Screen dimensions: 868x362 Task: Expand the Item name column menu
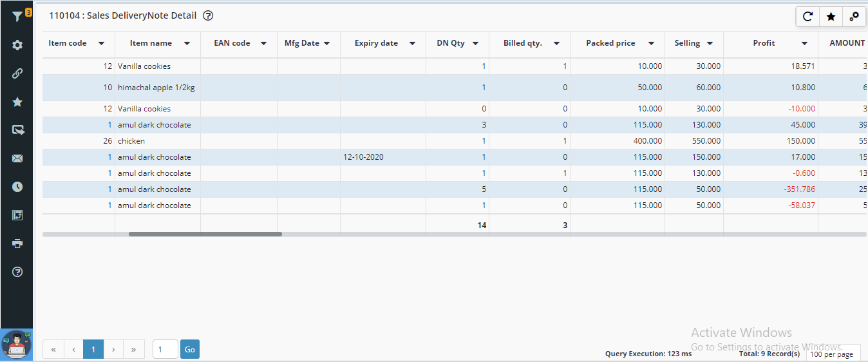click(187, 44)
